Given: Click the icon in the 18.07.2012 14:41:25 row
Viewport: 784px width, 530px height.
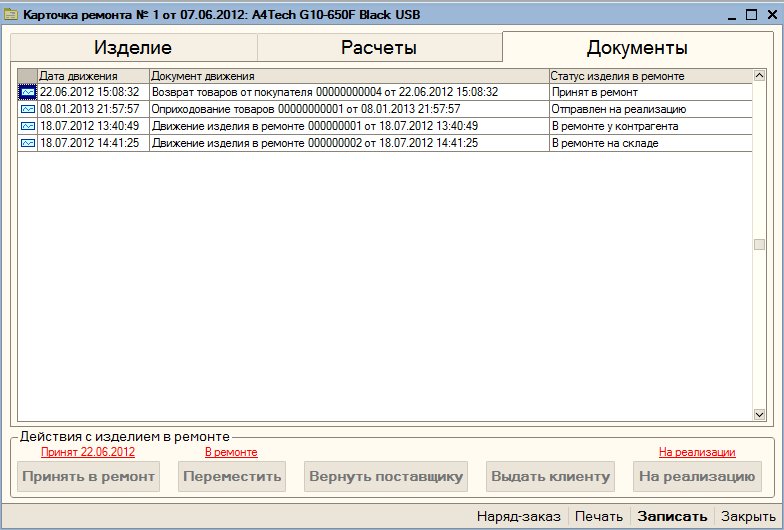Looking at the screenshot, I should point(27,143).
